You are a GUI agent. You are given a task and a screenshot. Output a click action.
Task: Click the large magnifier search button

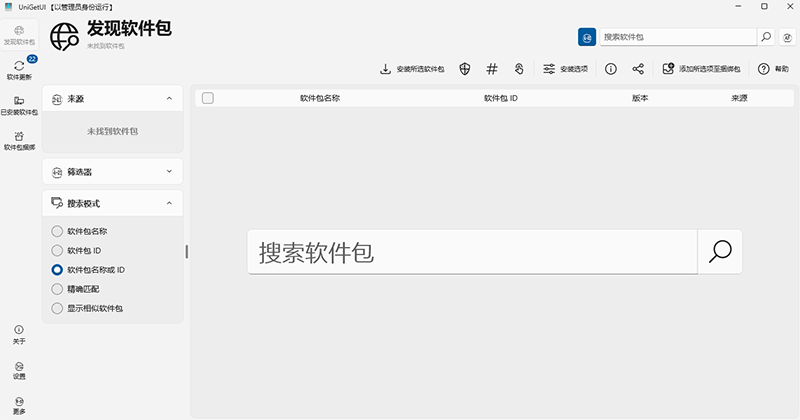(x=720, y=251)
